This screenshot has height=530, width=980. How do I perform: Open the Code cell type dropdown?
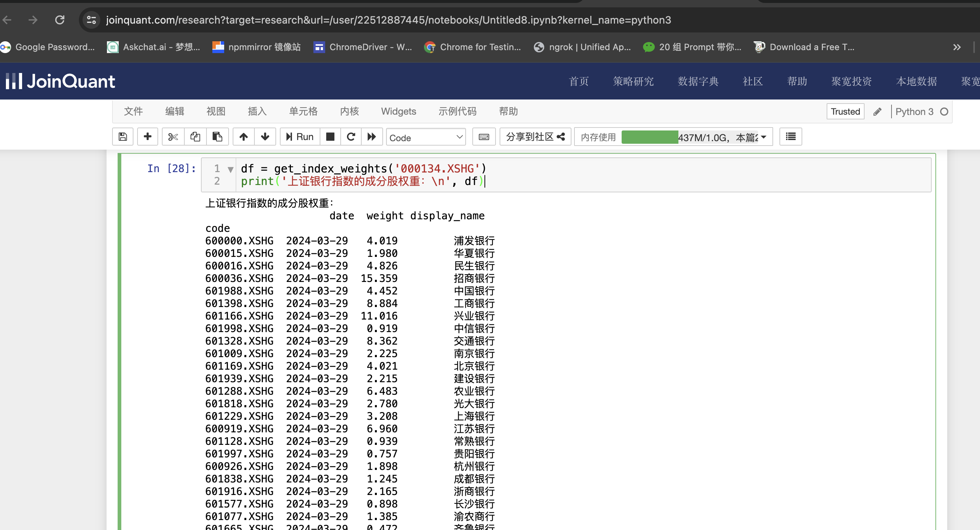click(426, 137)
